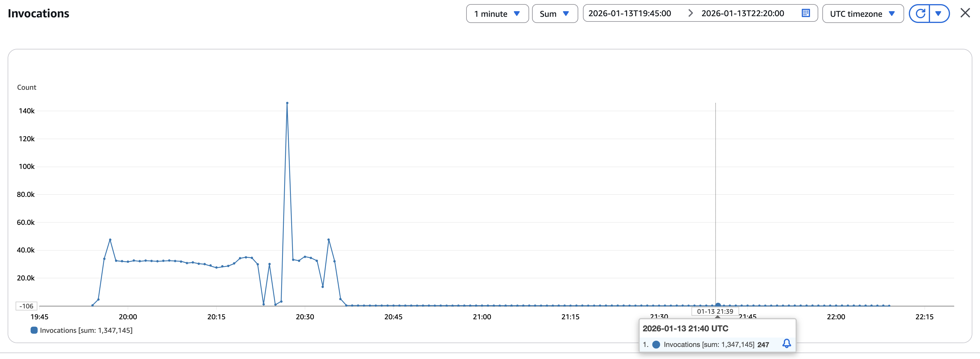Click the highlighted 21:40 data point
Viewport: 980px width, 359px height.
pyautogui.click(x=718, y=305)
